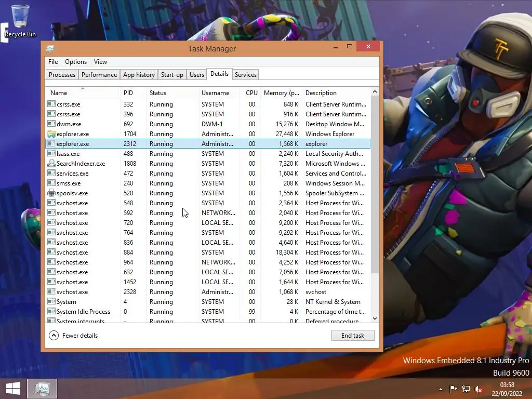Image resolution: width=532 pixels, height=399 pixels.
Task: Select memory value 27,448 K
Action: tap(287, 134)
